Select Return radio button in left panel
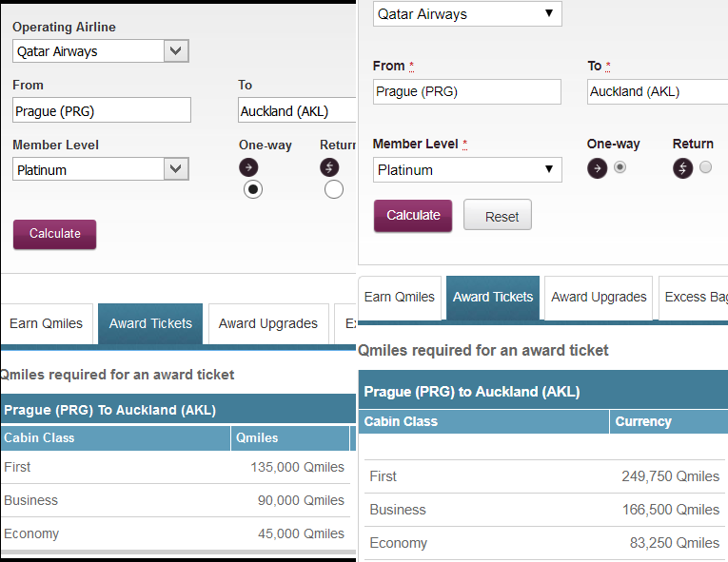The width and height of the screenshot is (728, 562). coord(334,189)
